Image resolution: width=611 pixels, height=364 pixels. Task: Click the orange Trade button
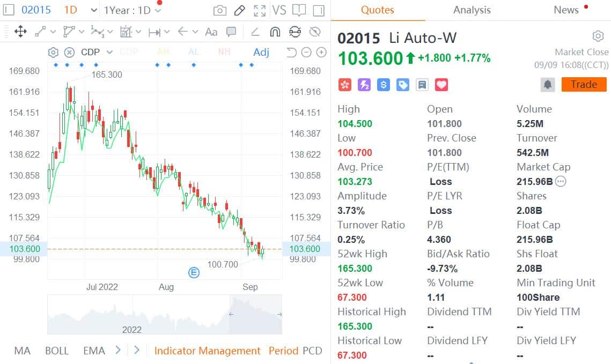point(584,84)
